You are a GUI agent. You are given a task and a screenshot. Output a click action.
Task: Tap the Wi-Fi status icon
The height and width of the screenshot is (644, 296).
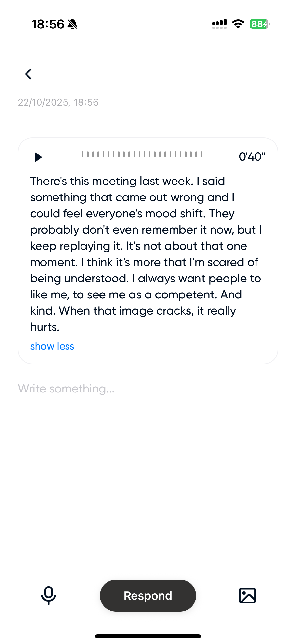point(238,24)
